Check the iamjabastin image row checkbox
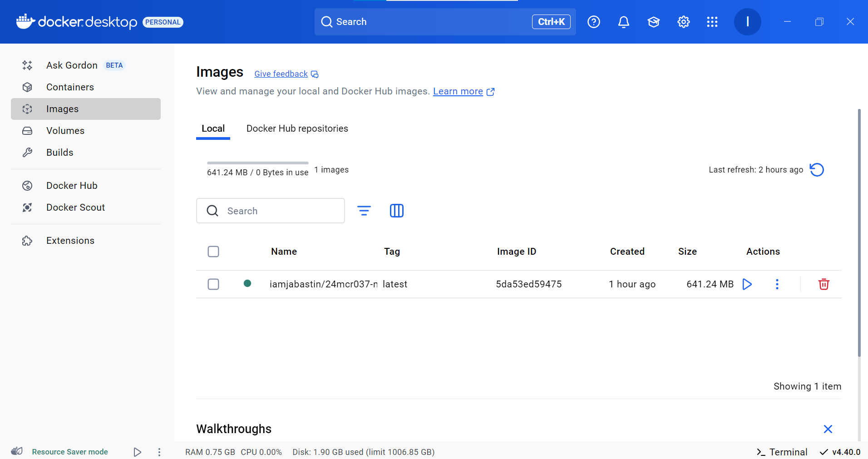868x459 pixels. pyautogui.click(x=213, y=284)
